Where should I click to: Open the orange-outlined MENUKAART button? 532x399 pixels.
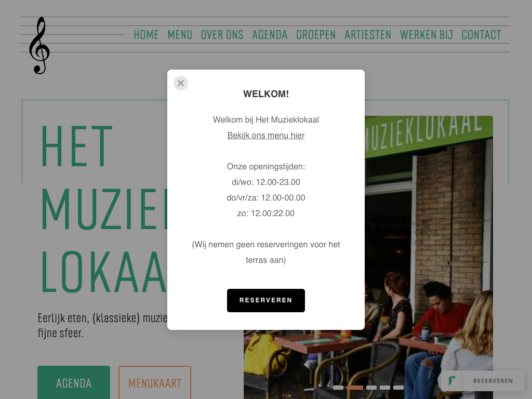coord(155,383)
